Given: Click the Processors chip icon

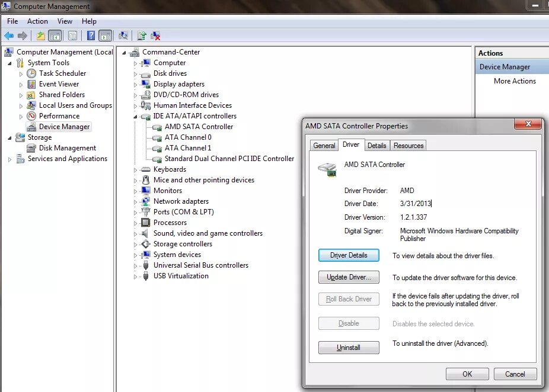Looking at the screenshot, I should coord(146,223).
